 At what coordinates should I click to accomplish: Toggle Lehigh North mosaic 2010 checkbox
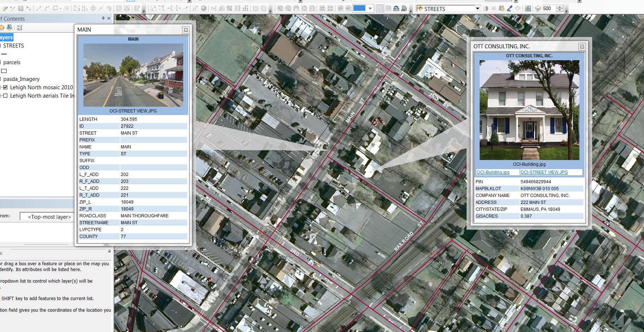(x=5, y=87)
